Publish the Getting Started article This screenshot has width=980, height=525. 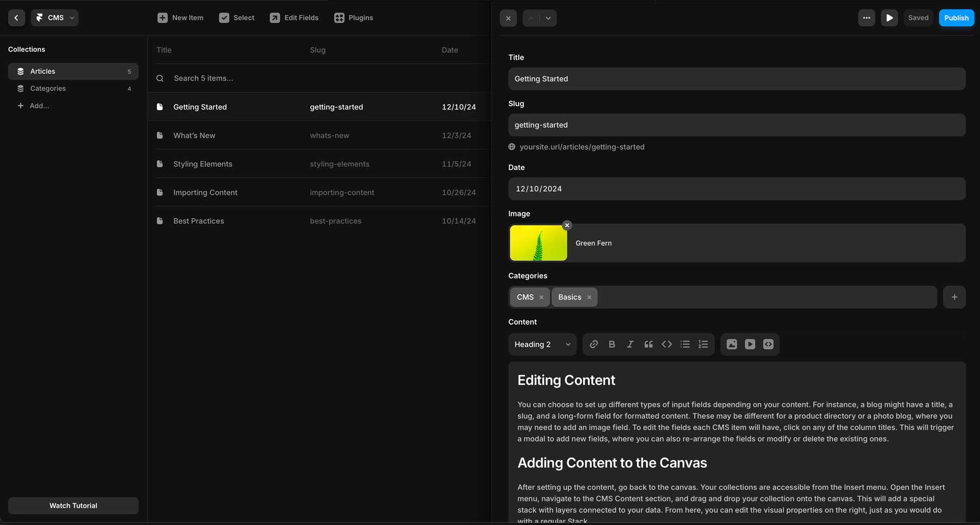[x=956, y=17]
